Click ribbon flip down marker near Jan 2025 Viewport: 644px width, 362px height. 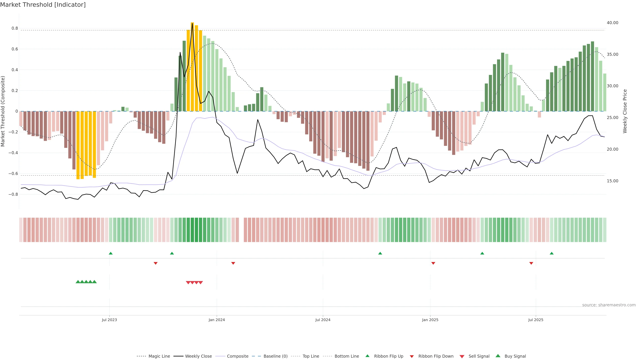[x=433, y=263]
